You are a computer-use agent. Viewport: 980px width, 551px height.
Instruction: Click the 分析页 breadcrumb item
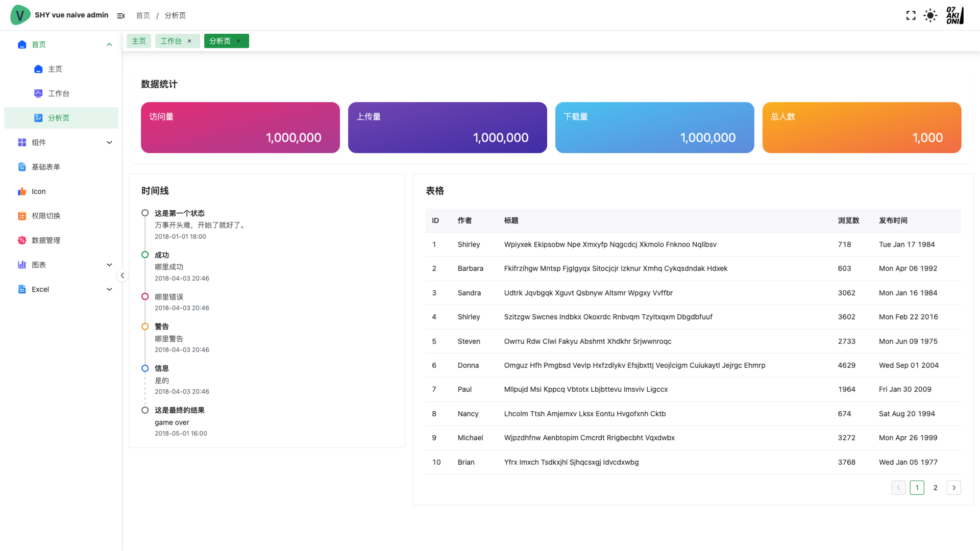tap(175, 16)
